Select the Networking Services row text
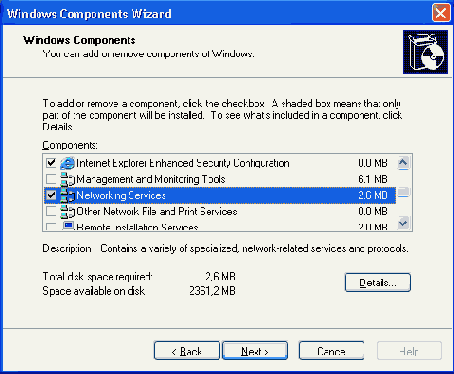Viewport: 454px width, 374px height. point(121,195)
